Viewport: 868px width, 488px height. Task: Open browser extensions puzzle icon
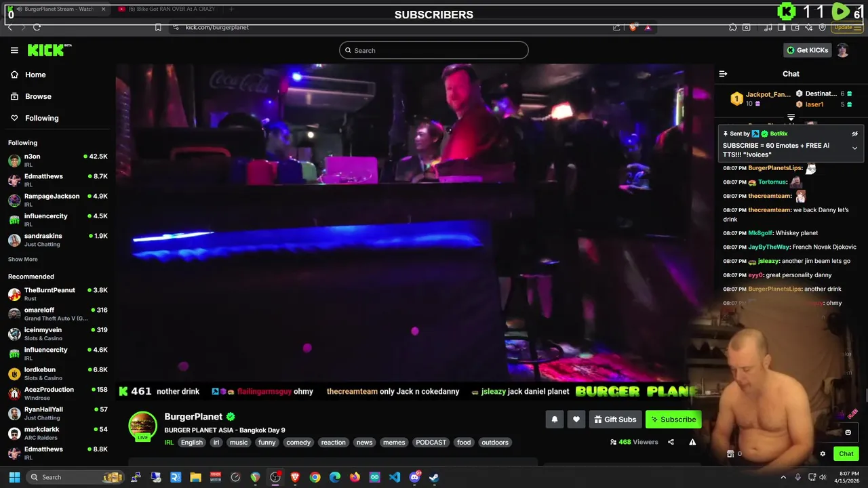[x=733, y=27]
